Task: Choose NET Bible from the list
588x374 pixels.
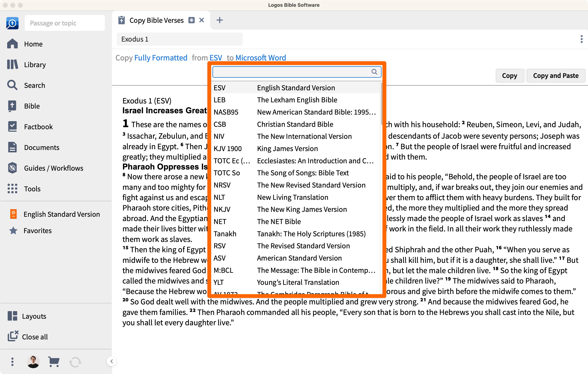Action: 296,221
